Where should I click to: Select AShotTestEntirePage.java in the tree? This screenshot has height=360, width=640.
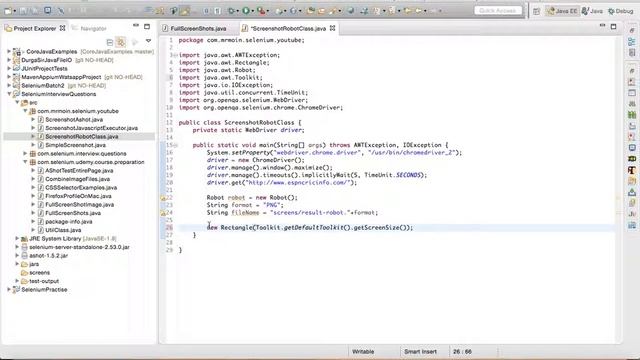pos(79,171)
